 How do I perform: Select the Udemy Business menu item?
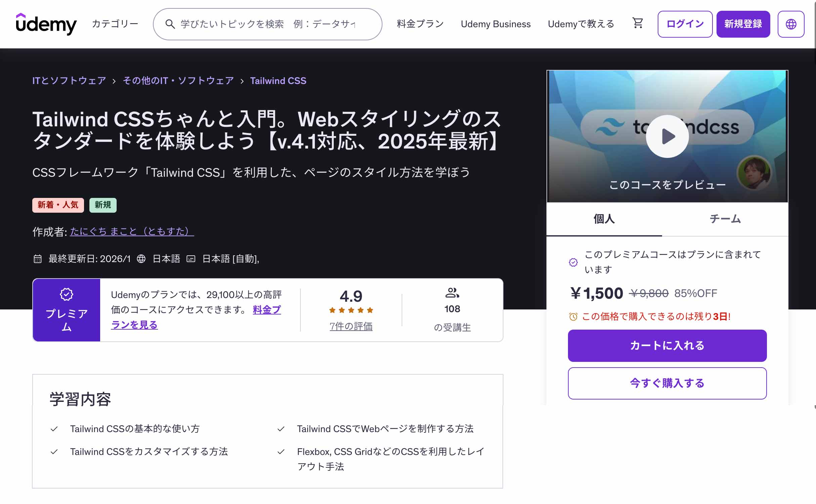tap(495, 24)
